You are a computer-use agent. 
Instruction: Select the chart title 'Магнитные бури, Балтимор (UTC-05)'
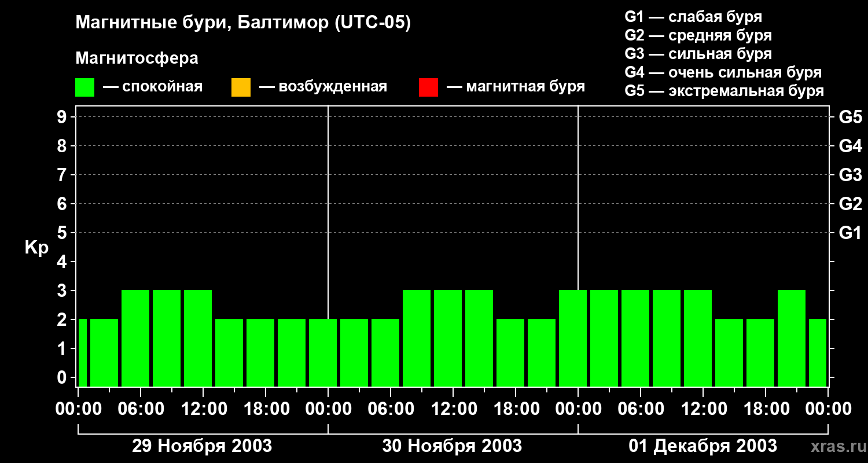coord(243,23)
